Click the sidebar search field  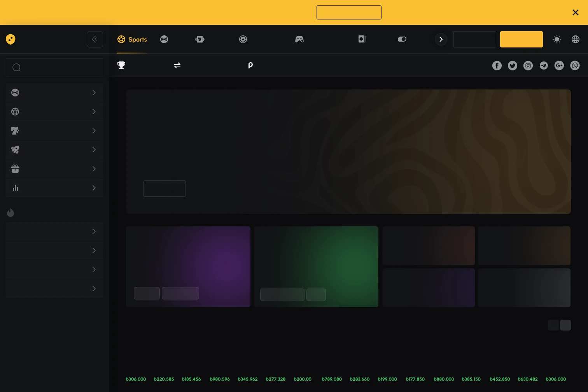click(54, 68)
